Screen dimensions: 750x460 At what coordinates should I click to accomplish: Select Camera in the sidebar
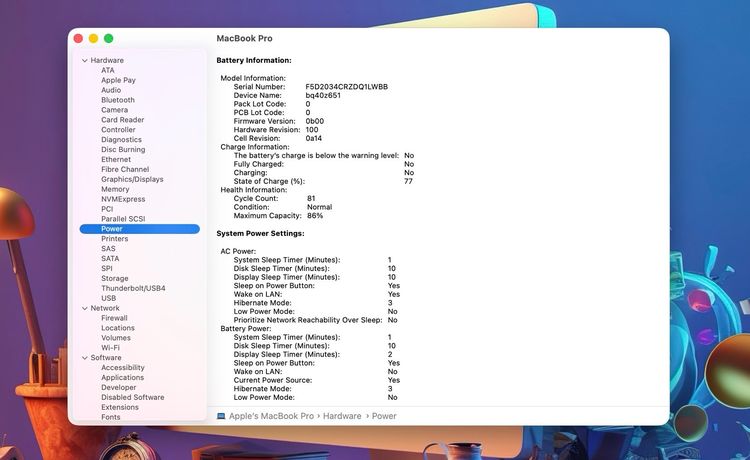(114, 110)
